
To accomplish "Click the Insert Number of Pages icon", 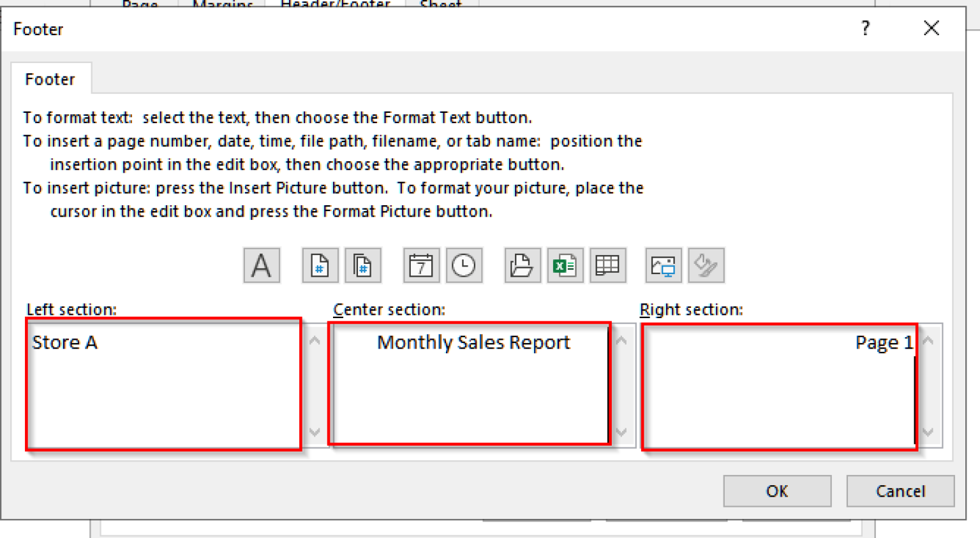I will 363,265.
